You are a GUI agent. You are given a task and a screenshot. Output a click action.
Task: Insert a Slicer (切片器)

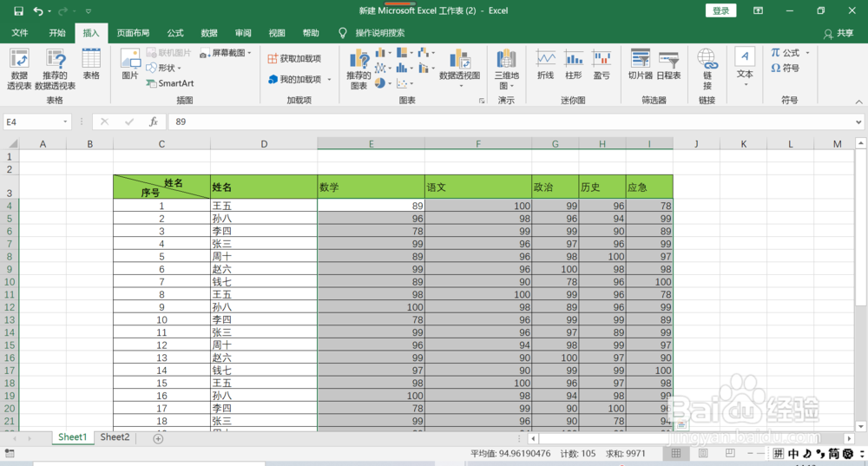[640, 64]
